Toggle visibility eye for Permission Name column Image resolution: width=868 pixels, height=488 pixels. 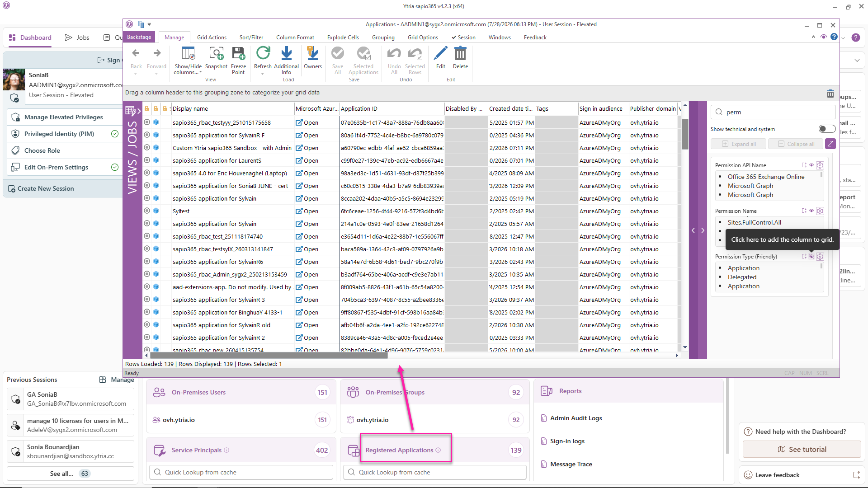pos(812,211)
